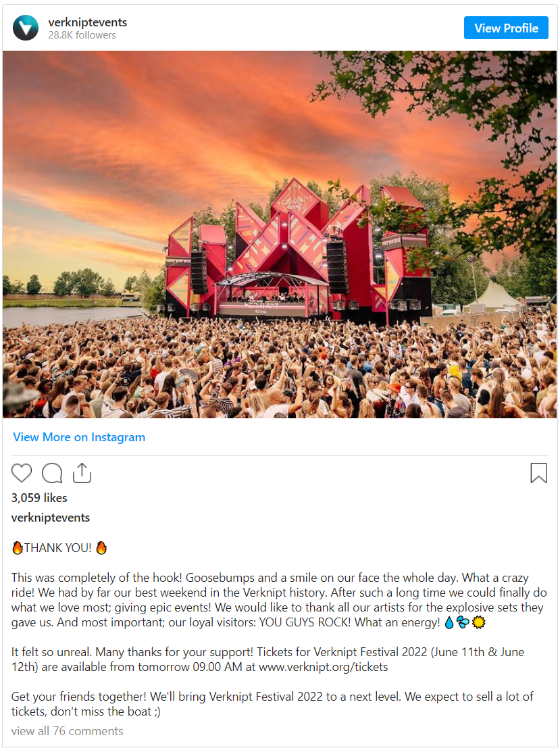Screen dimensions: 560x748
Task: Click the THANK YOU caption heading
Action: point(58,548)
